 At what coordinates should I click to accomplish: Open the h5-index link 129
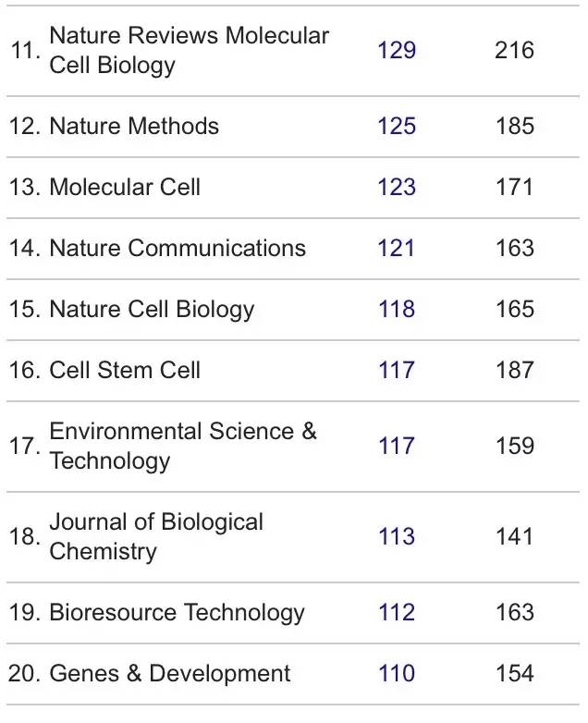pos(397,50)
